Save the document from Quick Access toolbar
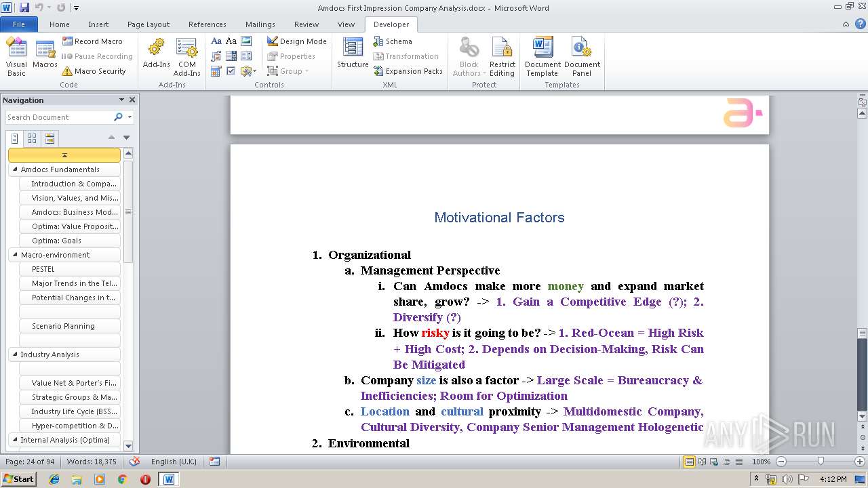This screenshot has width=868, height=488. coord(24,8)
